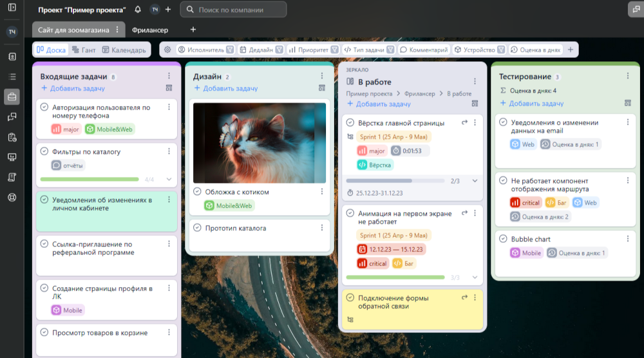This screenshot has width=644, height=358.
Task: Open three-dot menu of Входящие задачи column
Action: click(169, 76)
